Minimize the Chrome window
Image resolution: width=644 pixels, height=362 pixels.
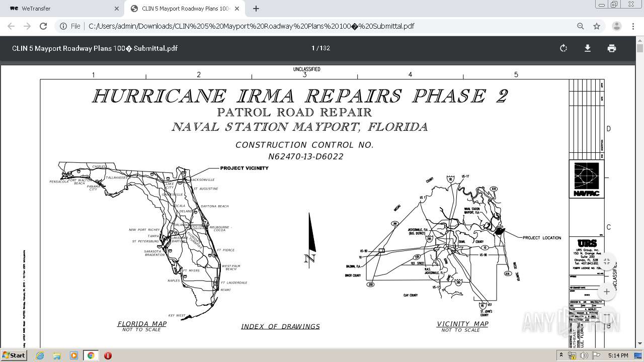(x=602, y=5)
